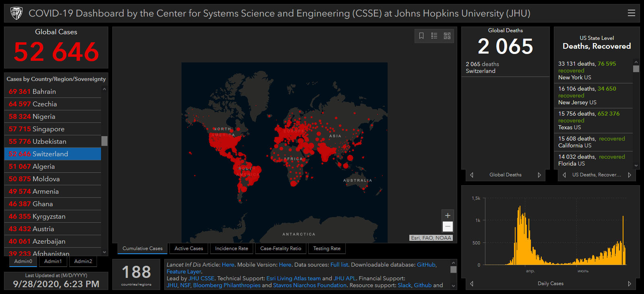Select Algeria in country list
The width and height of the screenshot is (644, 294).
[x=53, y=166]
